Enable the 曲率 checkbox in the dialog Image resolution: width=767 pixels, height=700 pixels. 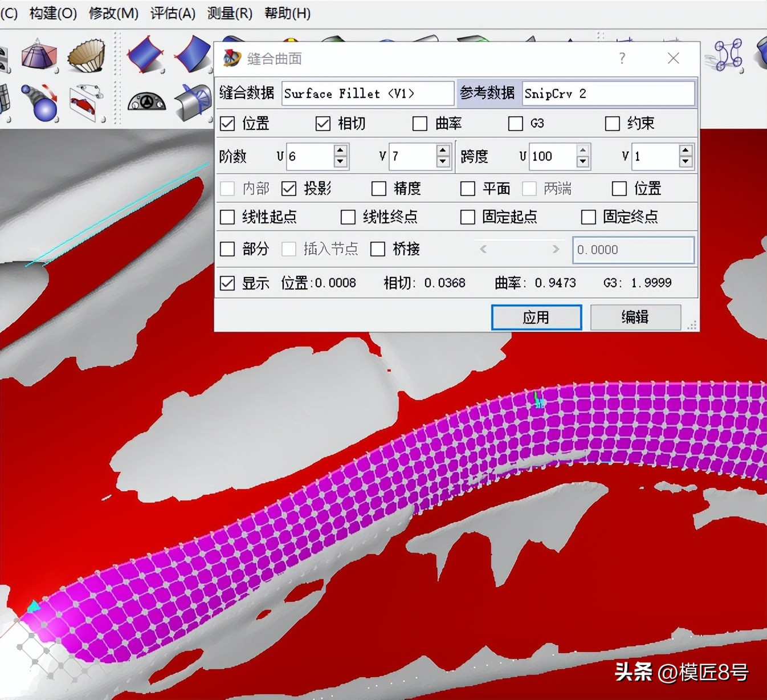[420, 123]
